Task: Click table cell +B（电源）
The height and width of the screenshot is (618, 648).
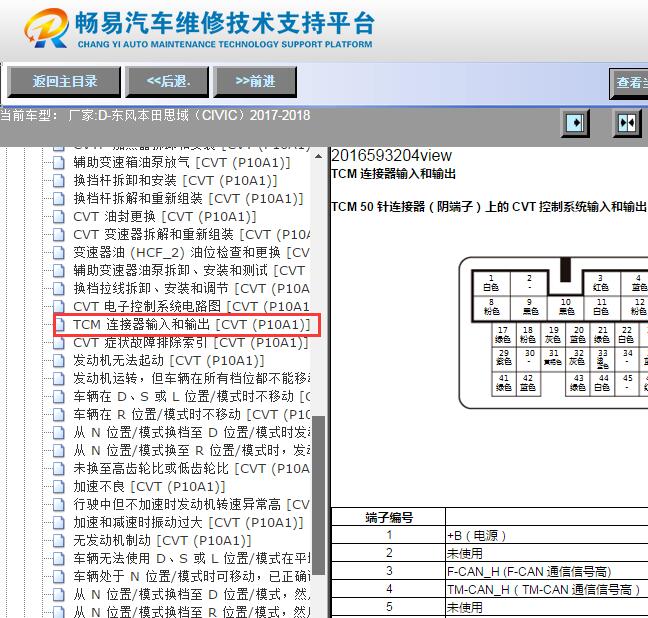Action: (x=476, y=536)
